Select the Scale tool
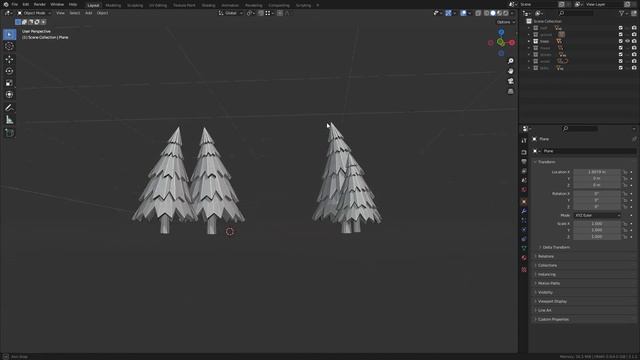Viewport: 640px width, 360px height. [9, 83]
